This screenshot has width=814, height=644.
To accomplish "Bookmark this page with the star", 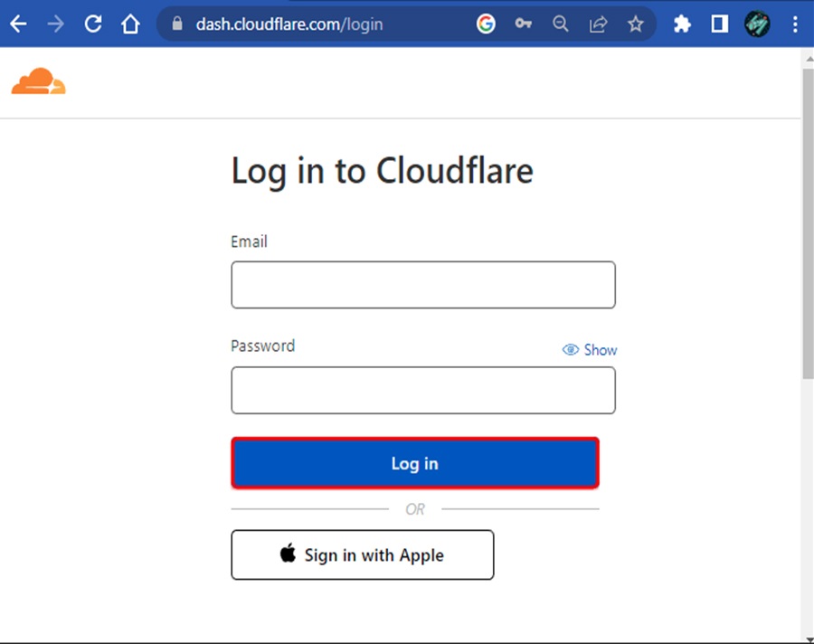I will 636,24.
